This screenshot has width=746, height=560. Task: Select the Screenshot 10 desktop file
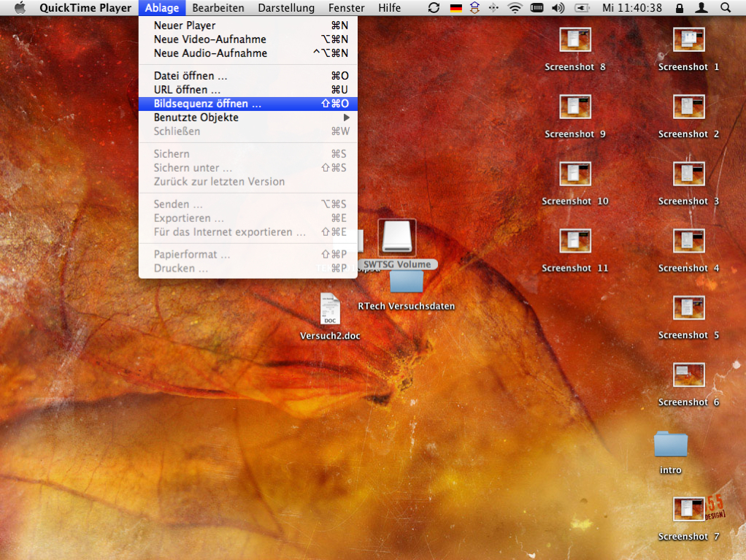point(575,174)
